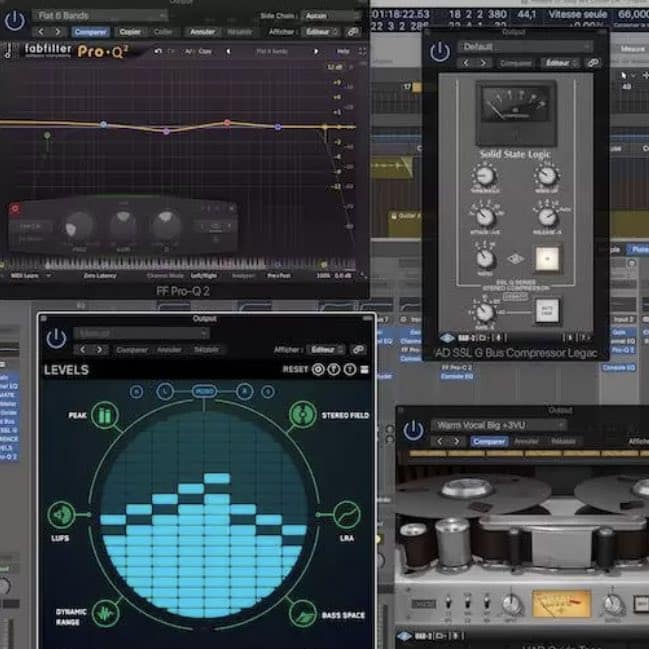Open Default preset dropdown in SSL compressor
Image resolution: width=649 pixels, height=649 pixels.
pyautogui.click(x=525, y=47)
